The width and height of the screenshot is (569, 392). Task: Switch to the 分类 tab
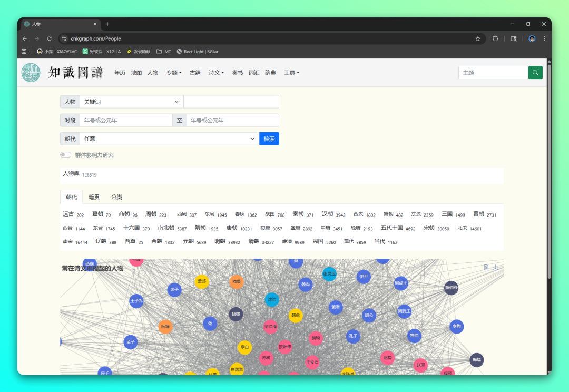tap(116, 197)
